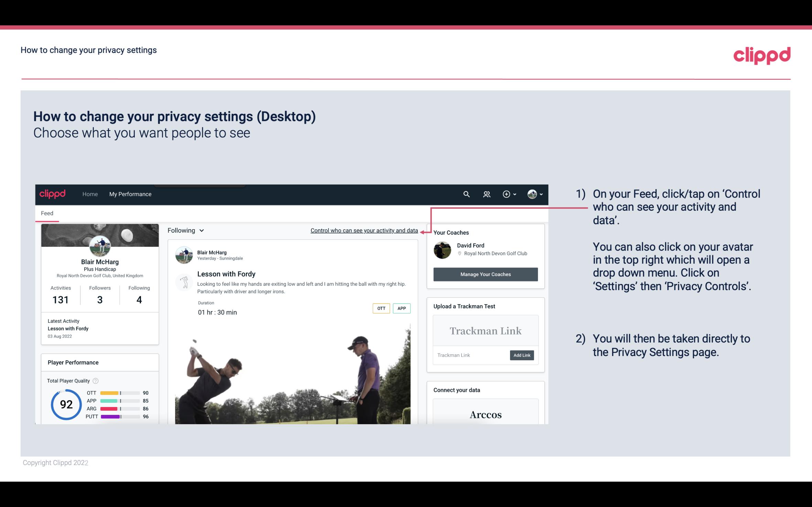Viewport: 812px width, 507px height.
Task: Enable Arccos data connection toggle
Action: [486, 415]
